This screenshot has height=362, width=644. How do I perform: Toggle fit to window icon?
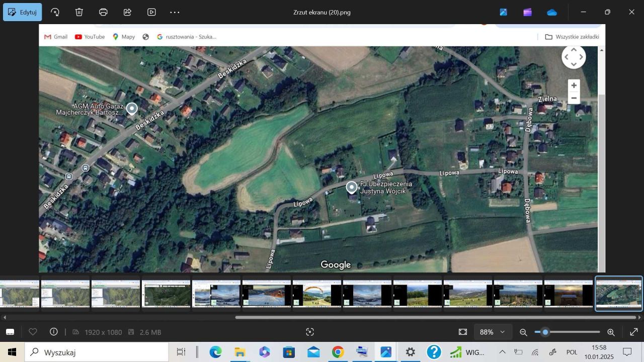pos(463,332)
